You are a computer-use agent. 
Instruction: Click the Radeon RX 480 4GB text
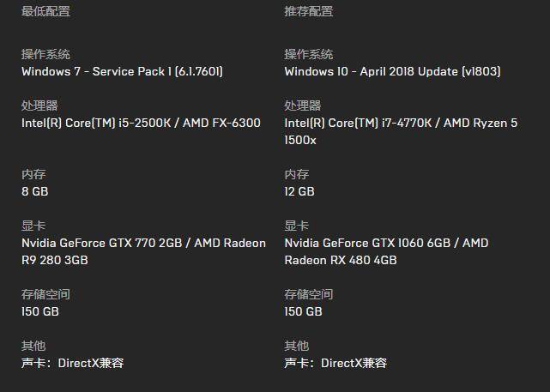[341, 260]
